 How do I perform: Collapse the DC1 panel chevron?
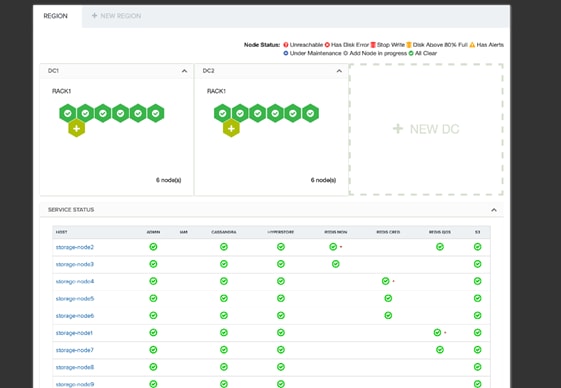tap(184, 71)
